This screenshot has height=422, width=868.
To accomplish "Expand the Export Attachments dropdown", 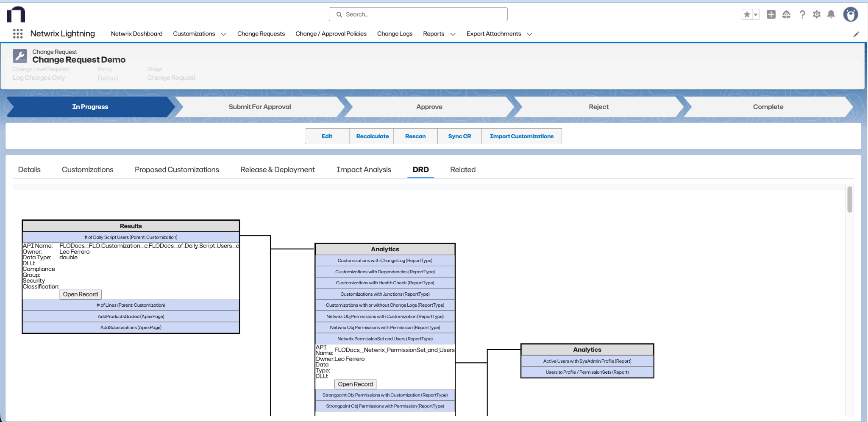I will click(529, 34).
